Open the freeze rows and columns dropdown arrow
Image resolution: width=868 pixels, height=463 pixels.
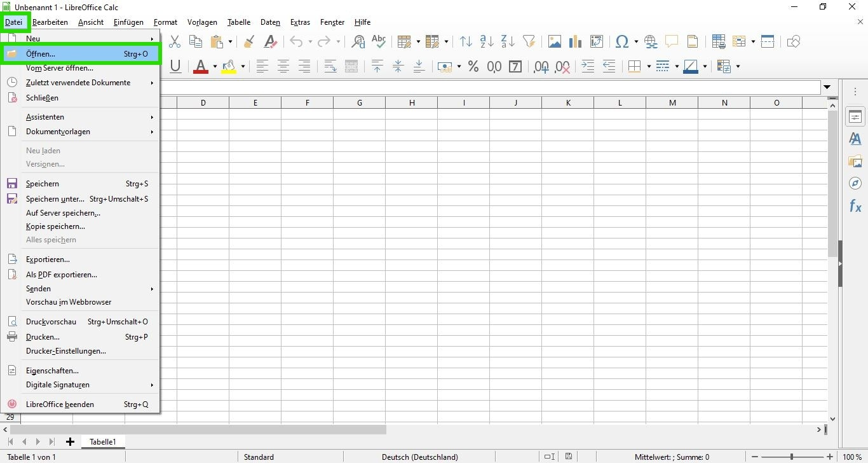click(x=753, y=42)
